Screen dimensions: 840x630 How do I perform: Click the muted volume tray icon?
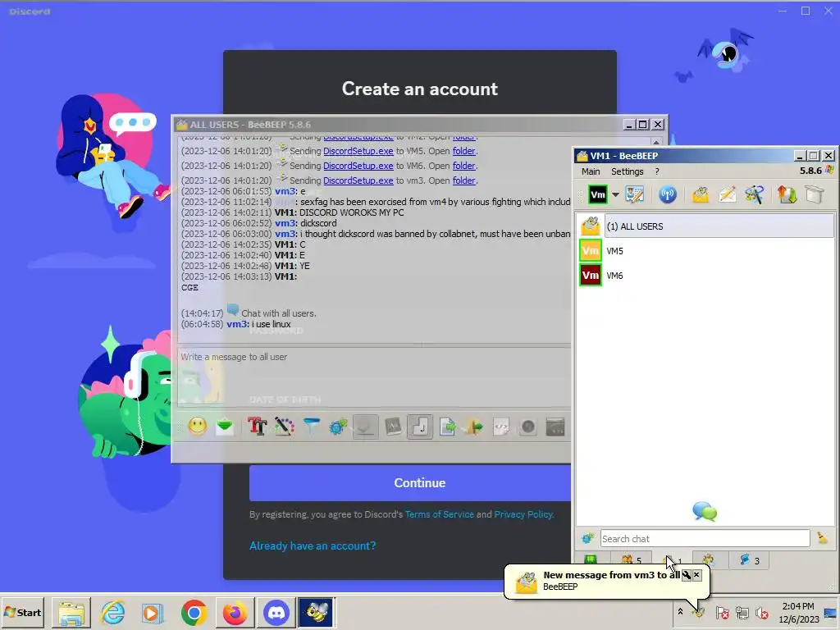761,612
